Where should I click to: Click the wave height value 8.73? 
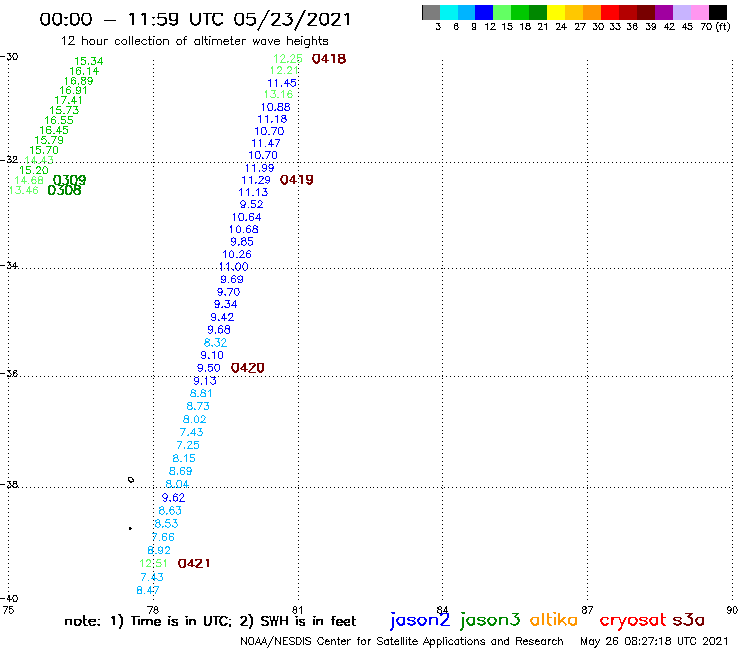[198, 406]
